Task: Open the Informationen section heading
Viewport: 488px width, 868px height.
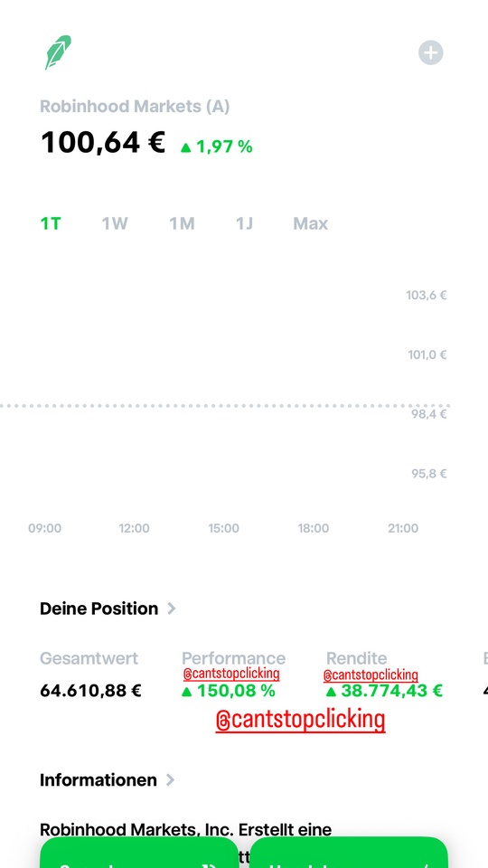Action: coord(99,780)
